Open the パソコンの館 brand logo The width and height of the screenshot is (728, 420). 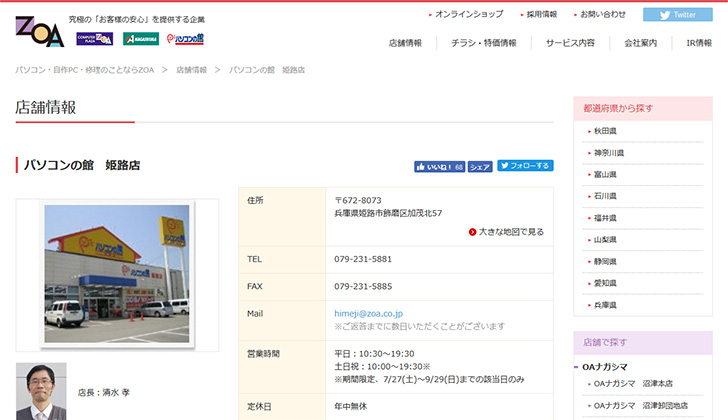tap(185, 39)
